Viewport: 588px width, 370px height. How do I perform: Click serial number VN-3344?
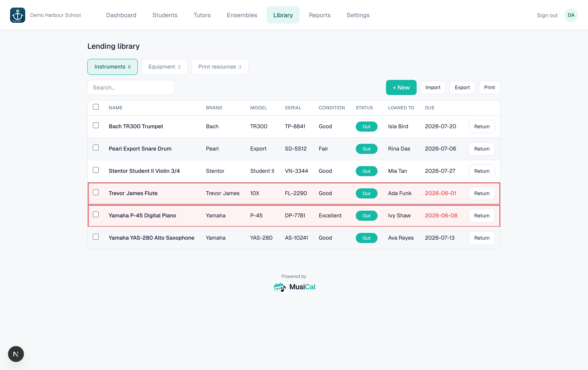point(296,171)
